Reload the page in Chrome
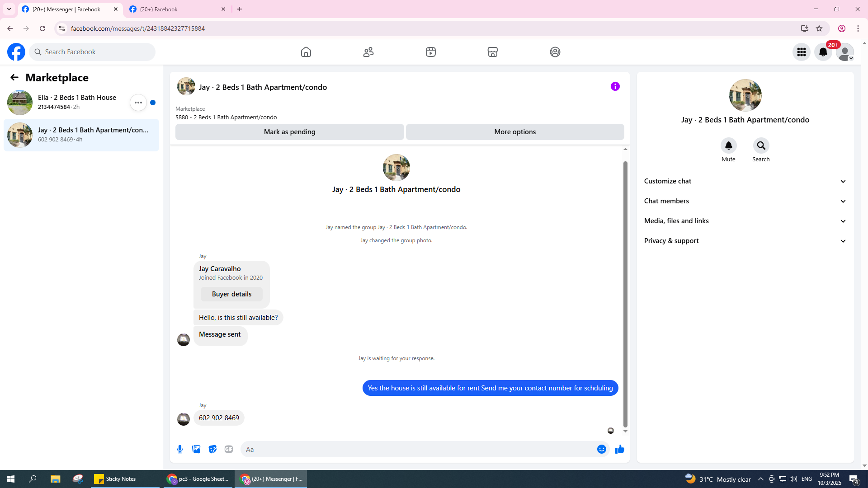 tap(42, 28)
